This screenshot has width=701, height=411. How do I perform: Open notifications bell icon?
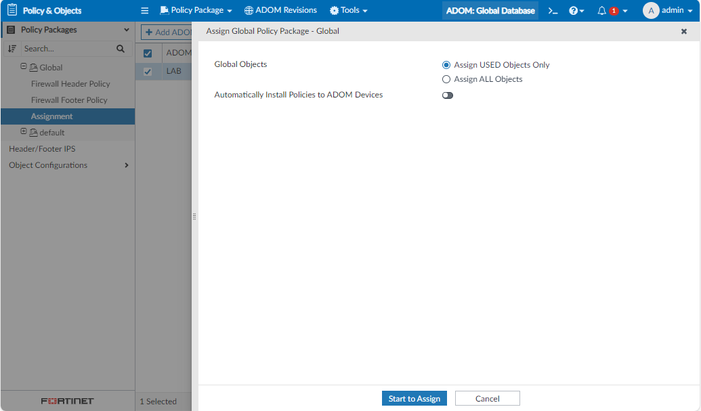[602, 11]
